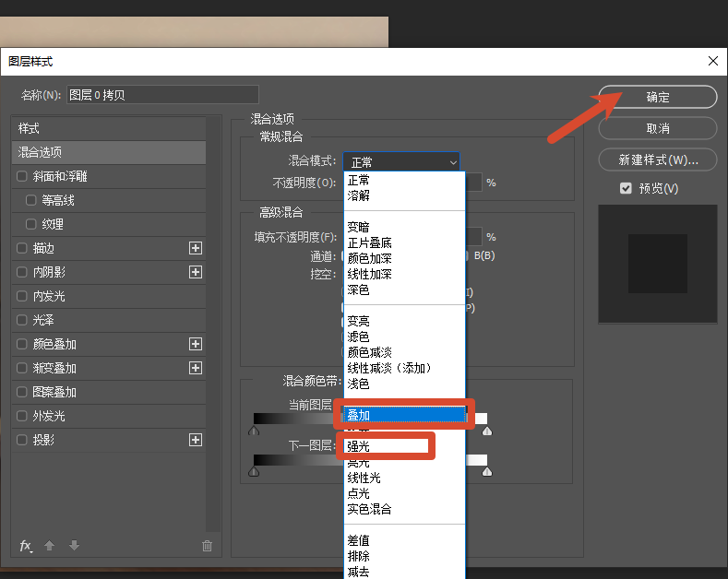Screen dimensions: 728x579
Task: Enable the 描边 checkbox
Action: (x=22, y=248)
